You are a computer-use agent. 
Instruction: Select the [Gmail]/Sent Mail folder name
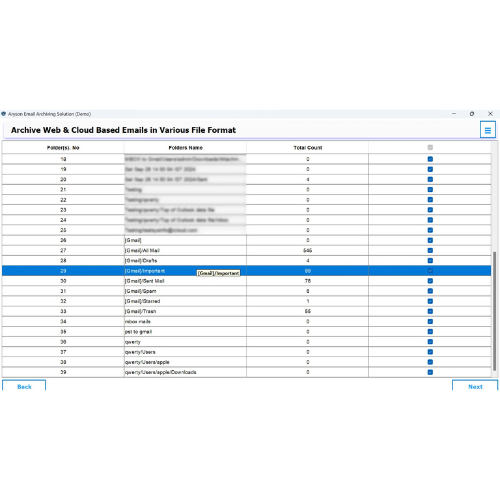click(x=145, y=281)
